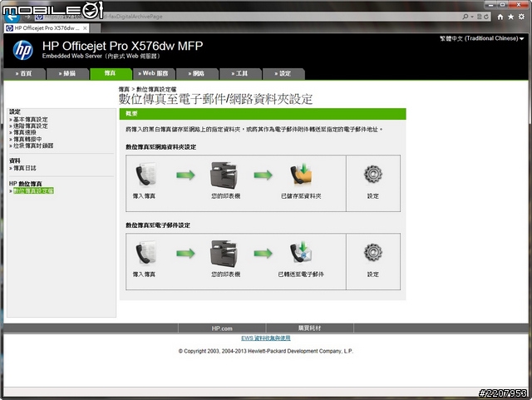Image resolution: width=532 pixels, height=400 pixels.
Task: Click the HP logo in the header
Action: (x=23, y=50)
